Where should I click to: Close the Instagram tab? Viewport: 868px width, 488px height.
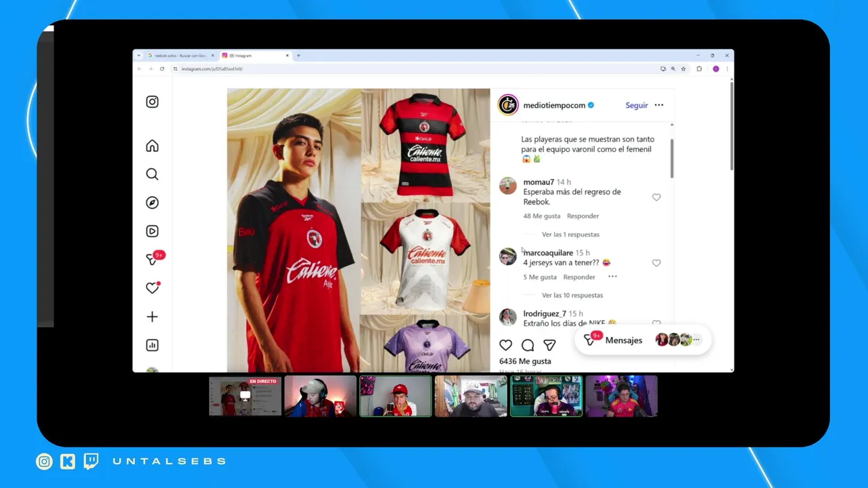pos(287,56)
